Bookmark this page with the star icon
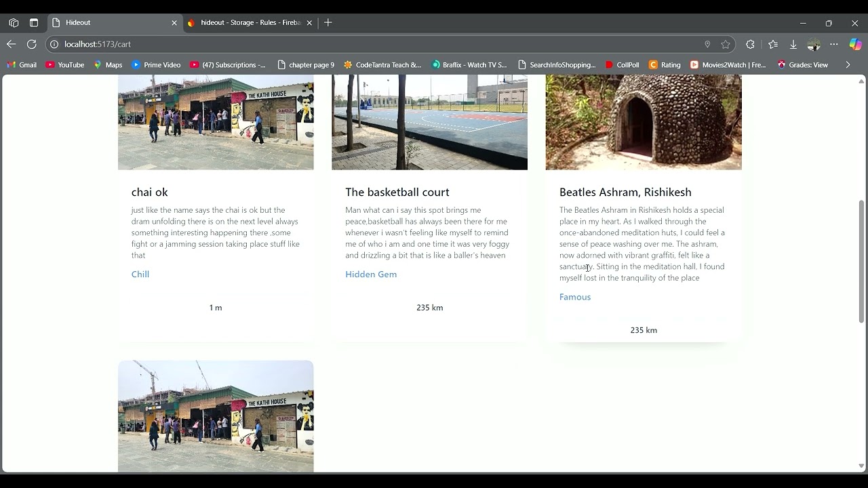The width and height of the screenshot is (868, 488). [726, 43]
